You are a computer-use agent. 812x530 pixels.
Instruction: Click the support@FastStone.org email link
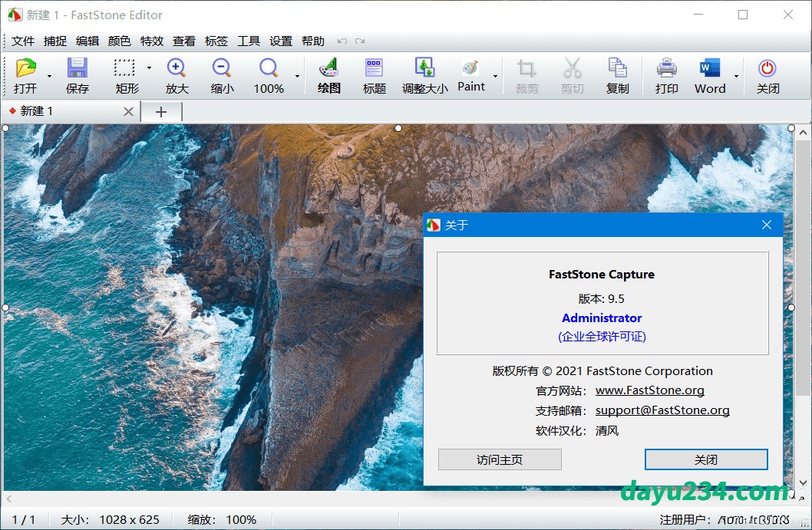[x=662, y=410]
